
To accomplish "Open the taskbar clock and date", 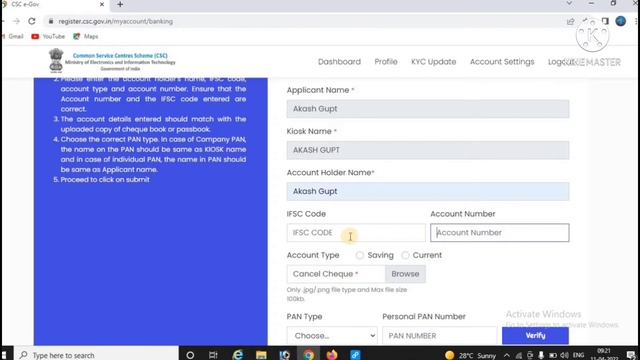I will coord(605,354).
